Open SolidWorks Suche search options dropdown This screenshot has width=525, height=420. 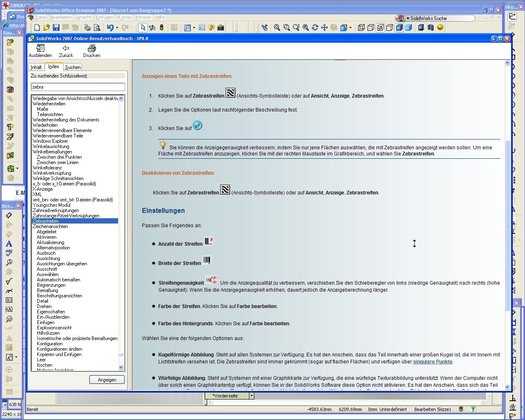coord(407,18)
